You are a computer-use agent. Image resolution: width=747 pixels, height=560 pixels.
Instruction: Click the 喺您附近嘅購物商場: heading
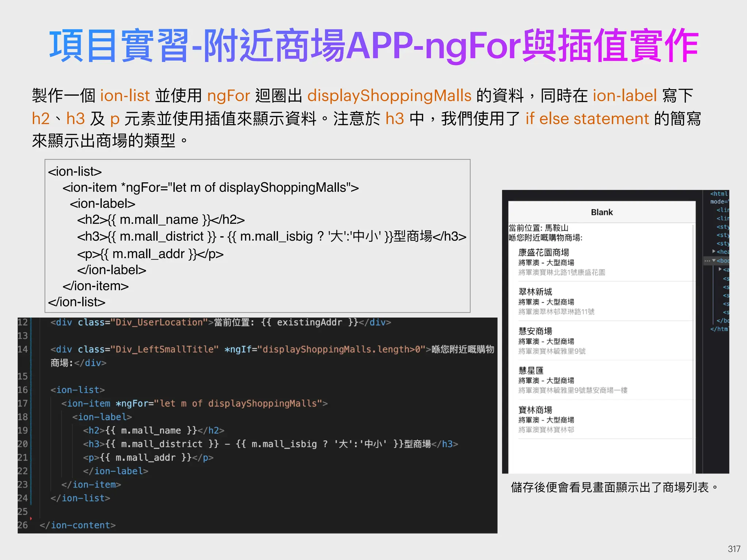546,238
